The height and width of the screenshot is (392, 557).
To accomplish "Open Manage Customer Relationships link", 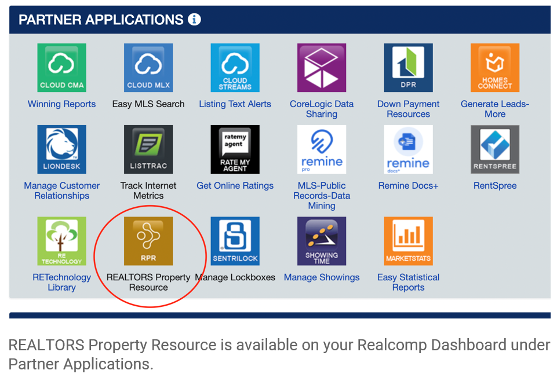I will tap(62, 190).
